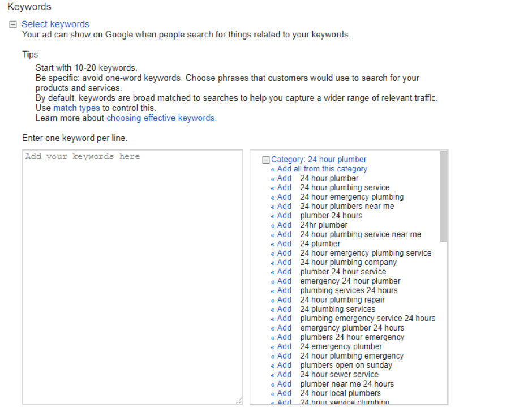The width and height of the screenshot is (532, 412).
Task: Collapse the Select keywords section
Action: 13,25
